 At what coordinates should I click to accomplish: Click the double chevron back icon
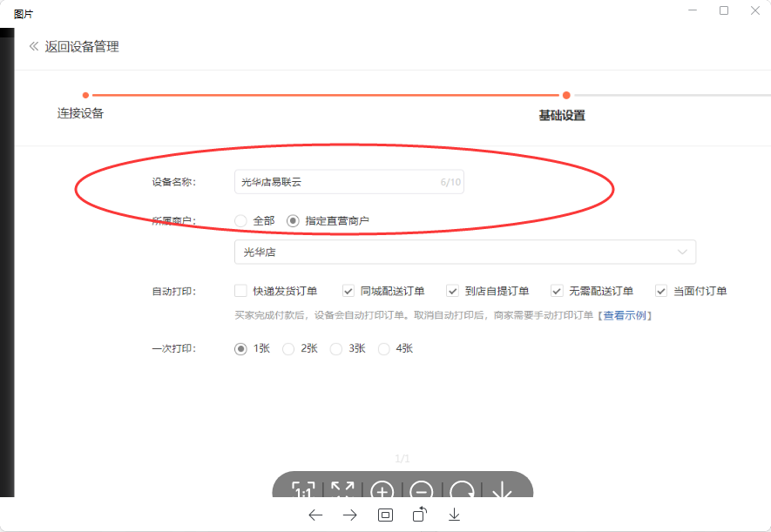coord(34,46)
